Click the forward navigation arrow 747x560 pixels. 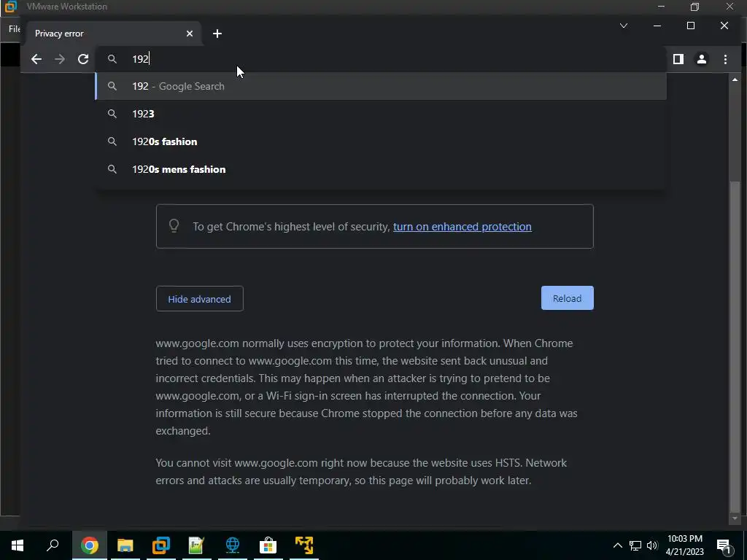[x=60, y=59]
